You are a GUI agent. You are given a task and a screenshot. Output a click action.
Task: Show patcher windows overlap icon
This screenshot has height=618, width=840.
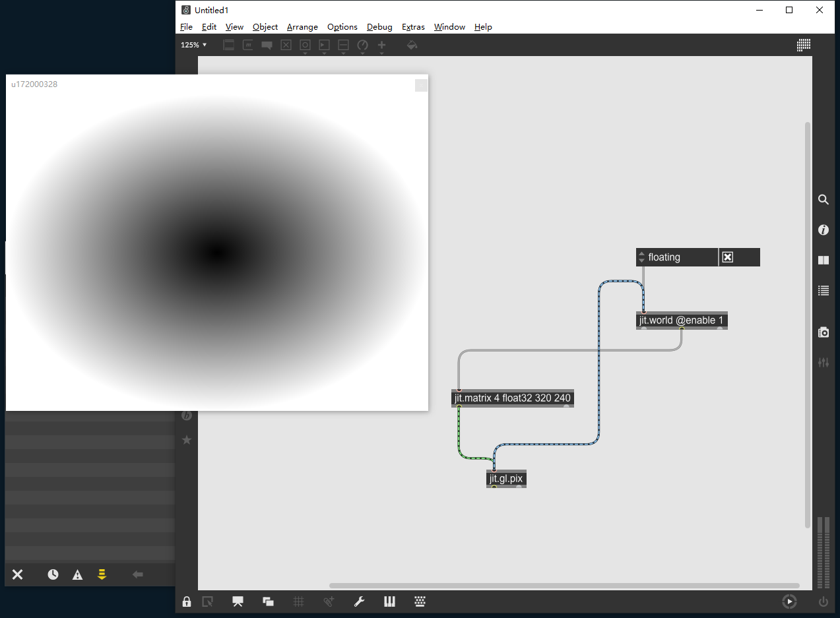[268, 602]
